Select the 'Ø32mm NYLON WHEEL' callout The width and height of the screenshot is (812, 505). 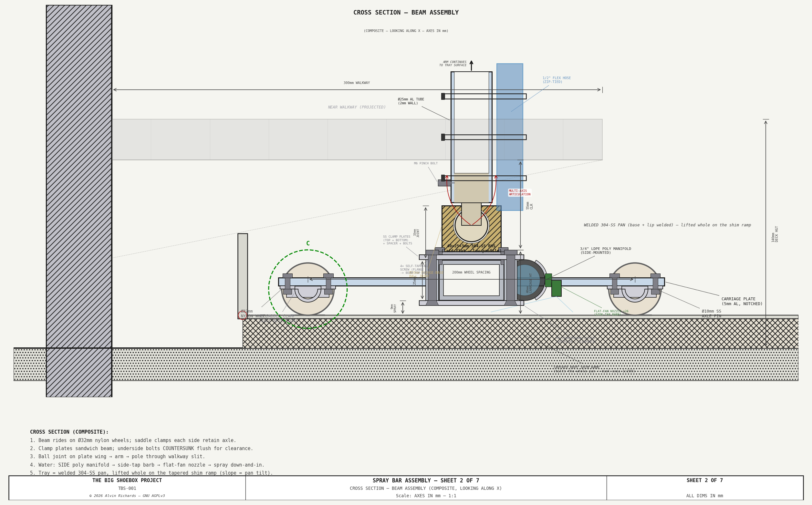(254, 314)
